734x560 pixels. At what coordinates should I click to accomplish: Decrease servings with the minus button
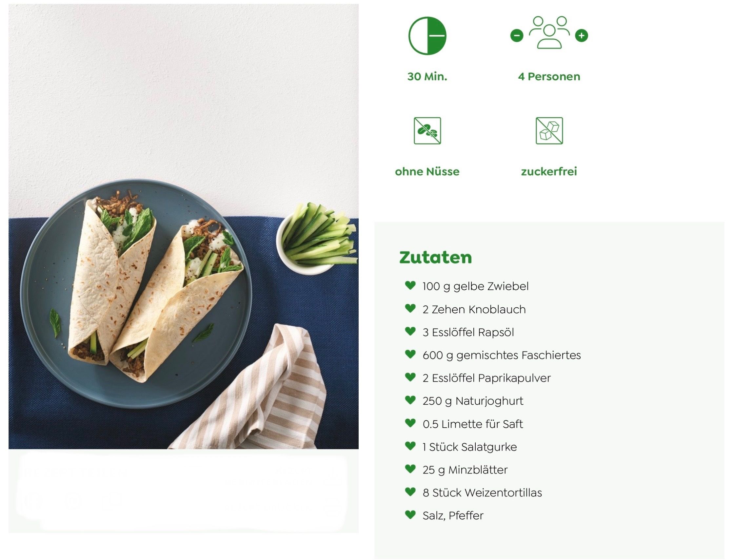click(517, 35)
